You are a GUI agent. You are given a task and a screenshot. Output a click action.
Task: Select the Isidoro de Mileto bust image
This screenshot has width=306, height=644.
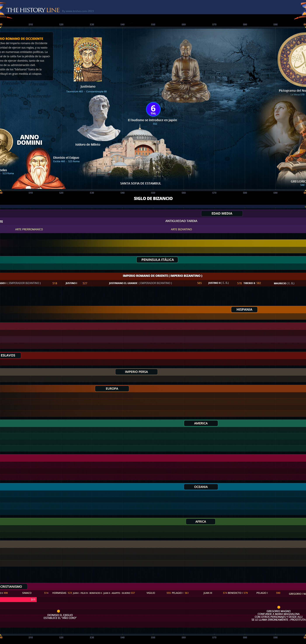98,118
